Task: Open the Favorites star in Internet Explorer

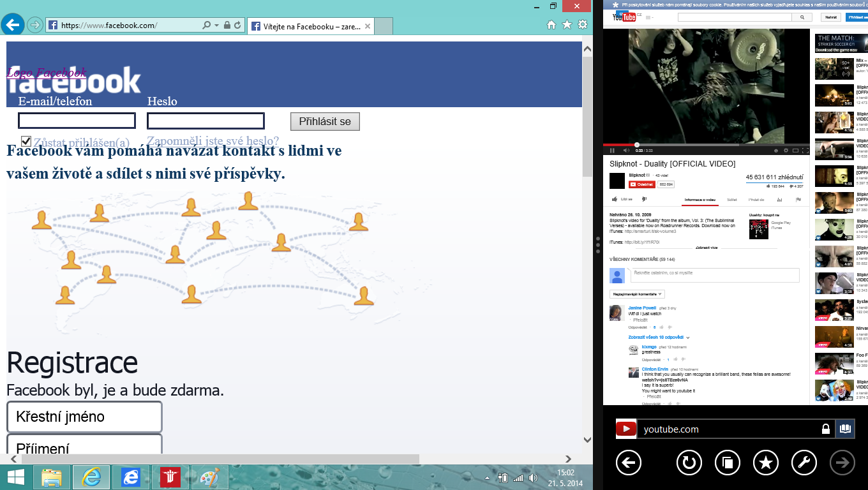Action: 567,25
